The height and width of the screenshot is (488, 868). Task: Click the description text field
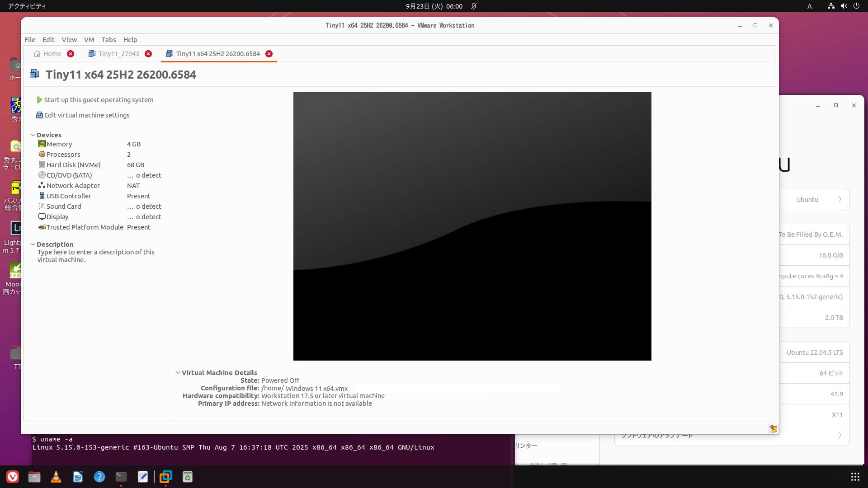coord(96,256)
